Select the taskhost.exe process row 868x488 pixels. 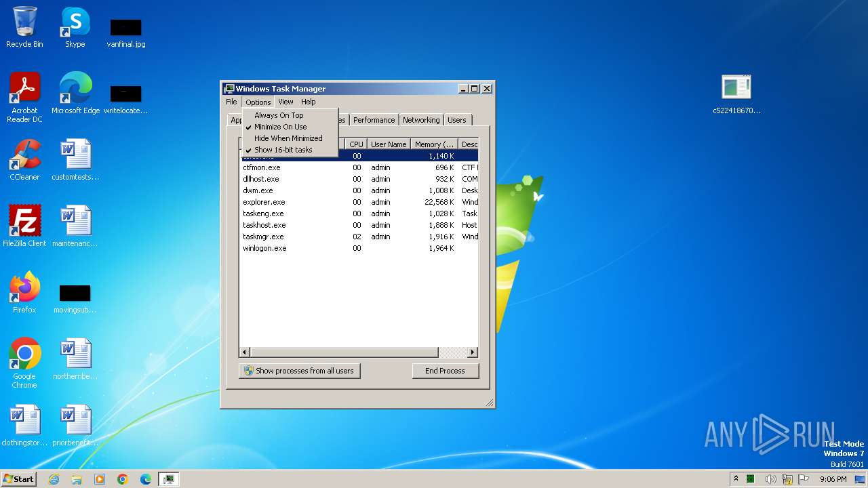[359, 225]
